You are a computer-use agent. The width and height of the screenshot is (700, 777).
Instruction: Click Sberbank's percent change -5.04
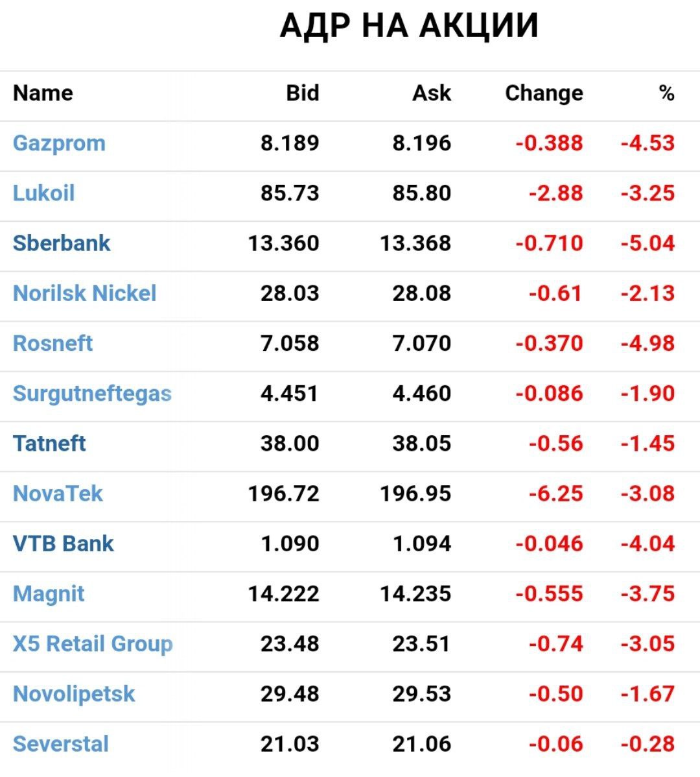click(647, 243)
